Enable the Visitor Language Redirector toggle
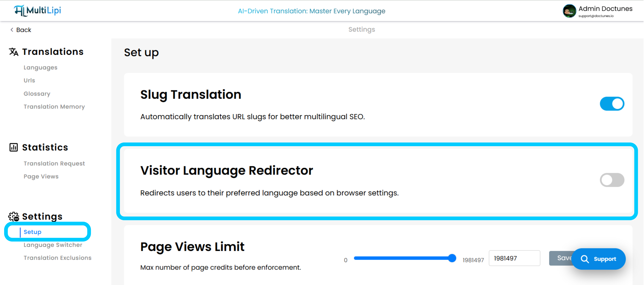 pyautogui.click(x=612, y=180)
